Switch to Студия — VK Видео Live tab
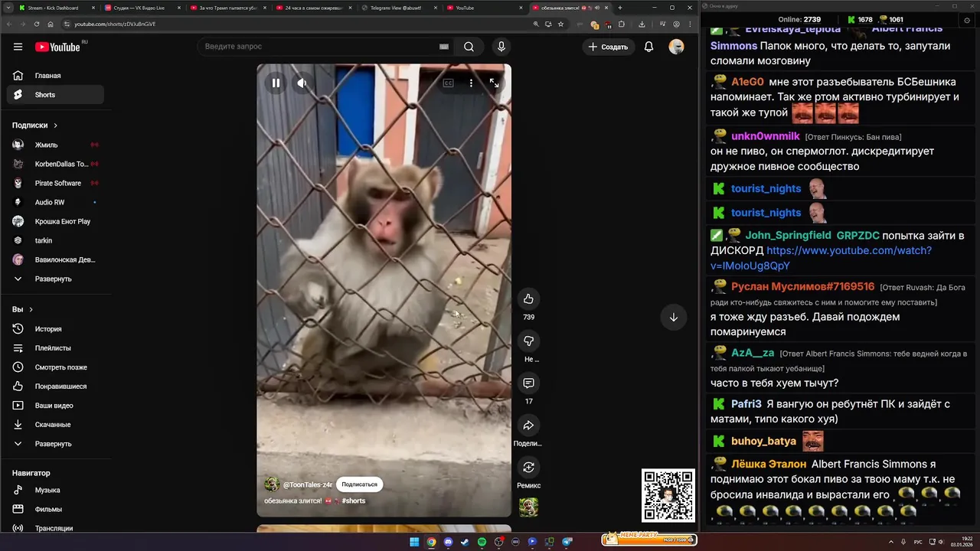 [x=142, y=8]
